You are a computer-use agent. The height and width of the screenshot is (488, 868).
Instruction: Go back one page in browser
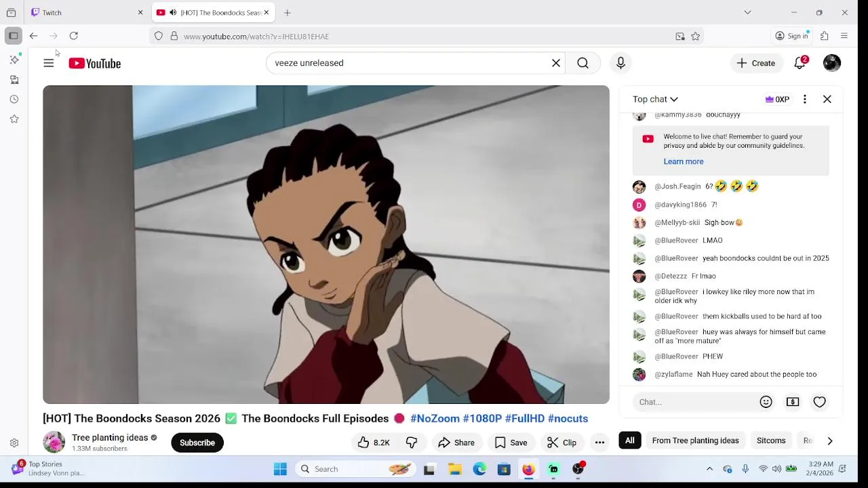33,36
